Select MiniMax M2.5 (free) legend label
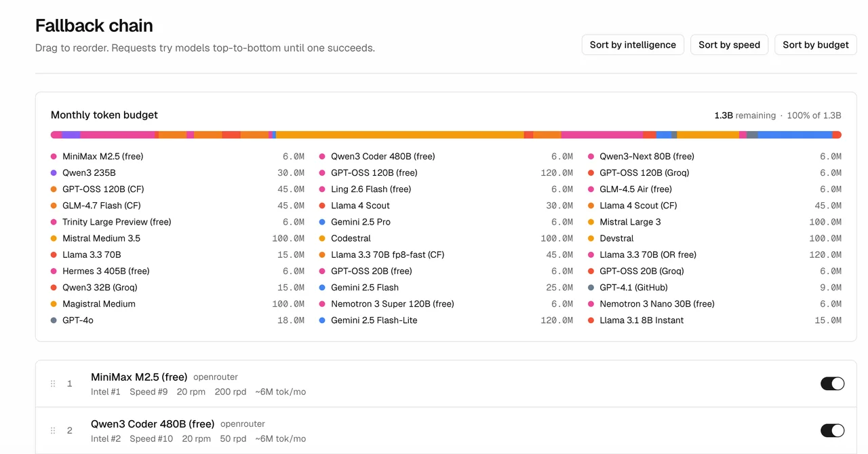868x454 pixels. 103,157
